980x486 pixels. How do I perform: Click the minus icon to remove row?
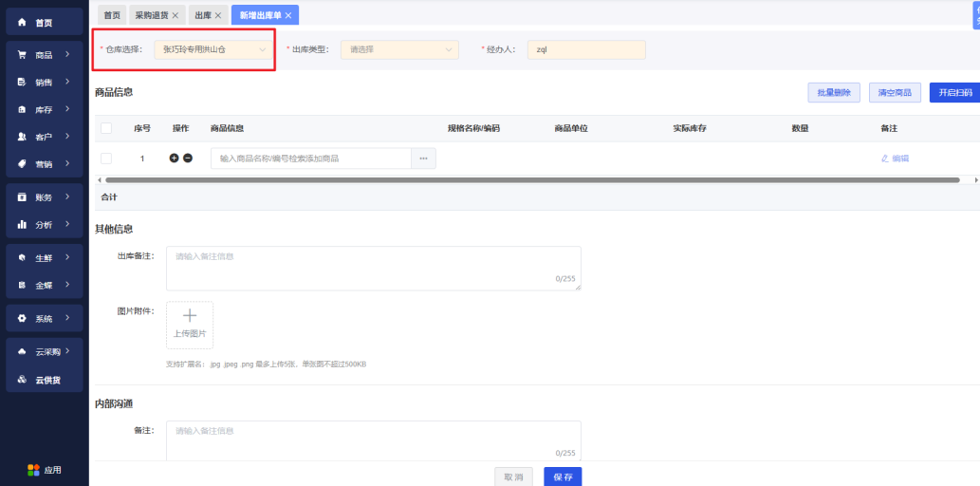188,159
